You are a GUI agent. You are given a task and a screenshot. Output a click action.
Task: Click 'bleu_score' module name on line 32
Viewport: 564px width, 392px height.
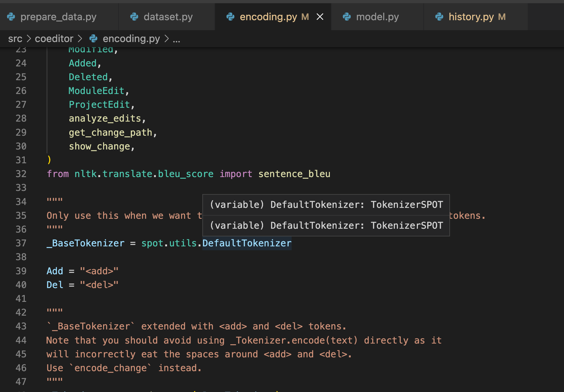(x=186, y=174)
